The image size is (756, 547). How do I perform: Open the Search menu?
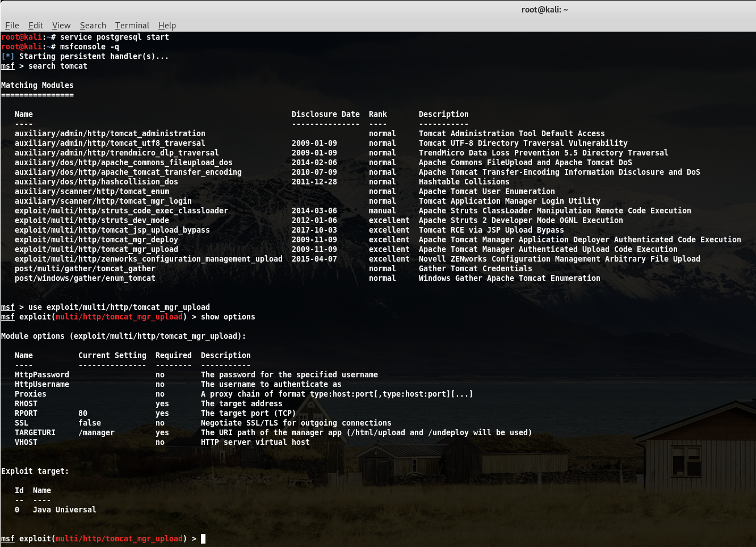(93, 26)
